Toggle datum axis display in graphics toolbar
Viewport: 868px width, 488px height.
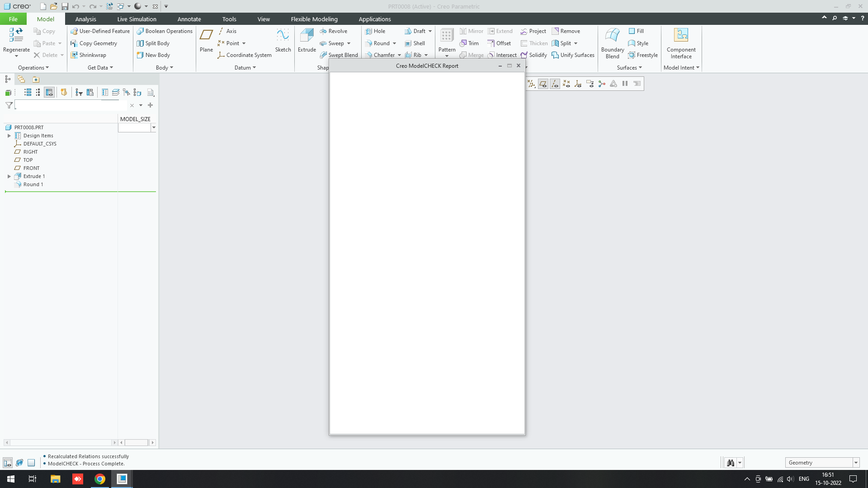tap(554, 84)
